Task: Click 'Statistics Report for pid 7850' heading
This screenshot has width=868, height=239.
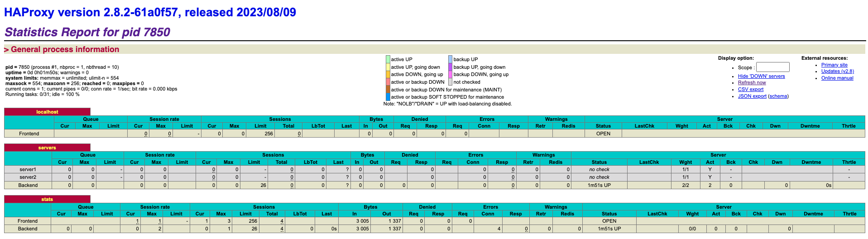Action: click(x=87, y=32)
